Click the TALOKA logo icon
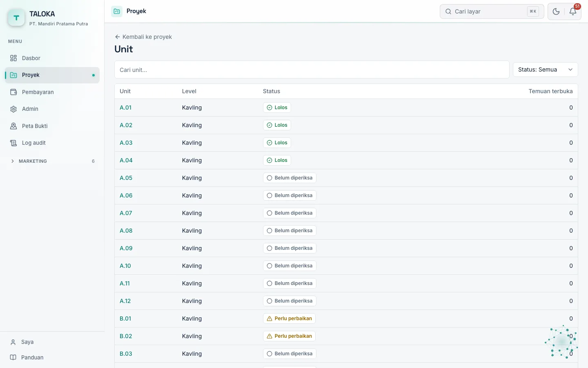 (16, 18)
